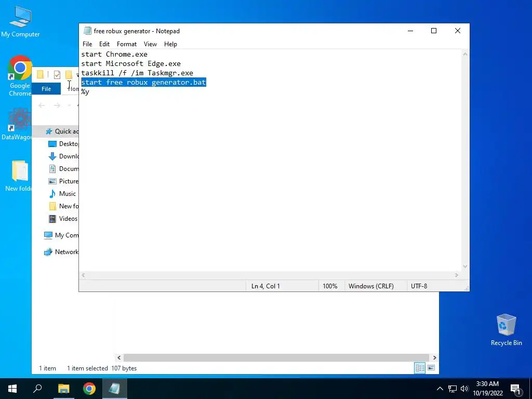The height and width of the screenshot is (399, 532).
Task: Click Notepad vertical scrollbar up arrow
Action: tap(465, 54)
